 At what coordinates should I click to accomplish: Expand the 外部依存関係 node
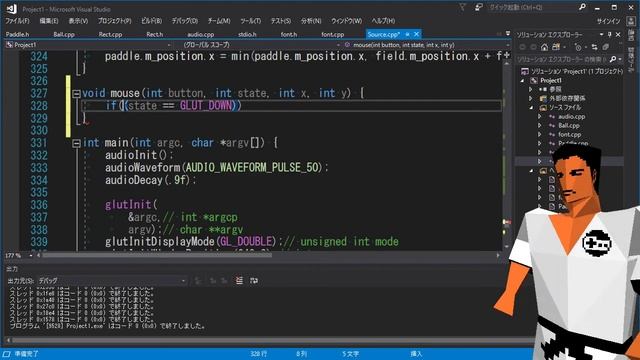coord(531,98)
